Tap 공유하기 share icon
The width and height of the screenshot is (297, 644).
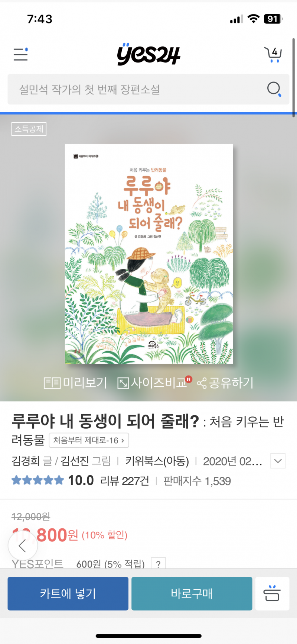point(225,383)
